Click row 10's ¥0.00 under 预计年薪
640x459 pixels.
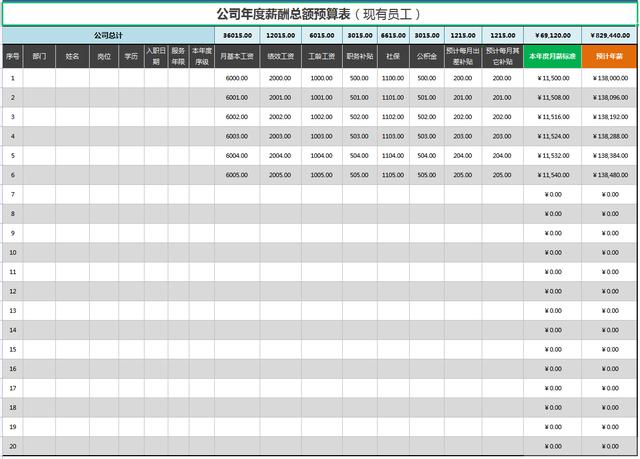(609, 253)
